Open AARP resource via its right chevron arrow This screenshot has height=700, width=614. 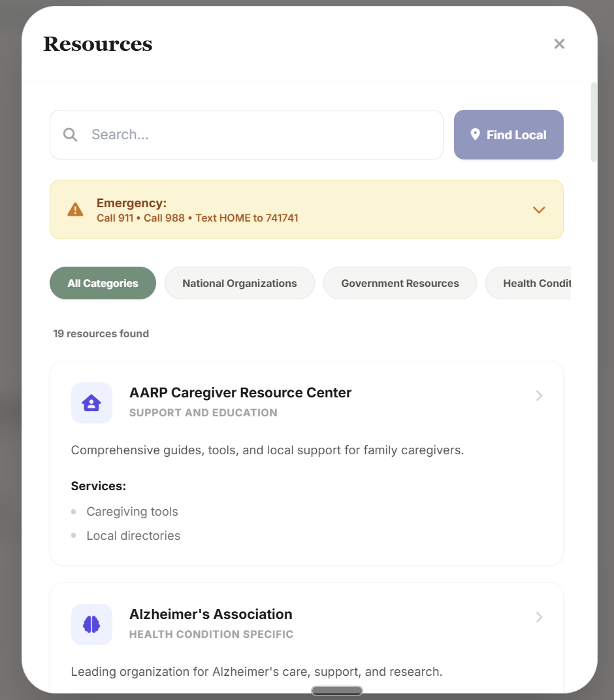click(539, 395)
